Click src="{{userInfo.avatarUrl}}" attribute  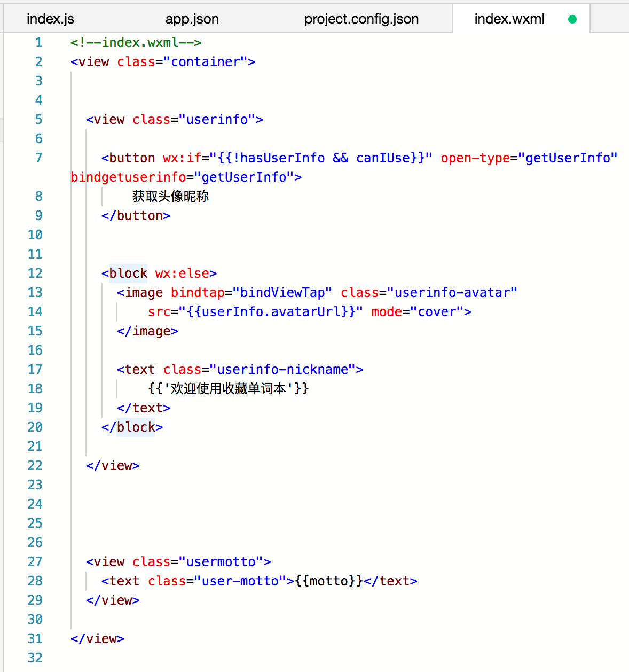click(x=256, y=312)
